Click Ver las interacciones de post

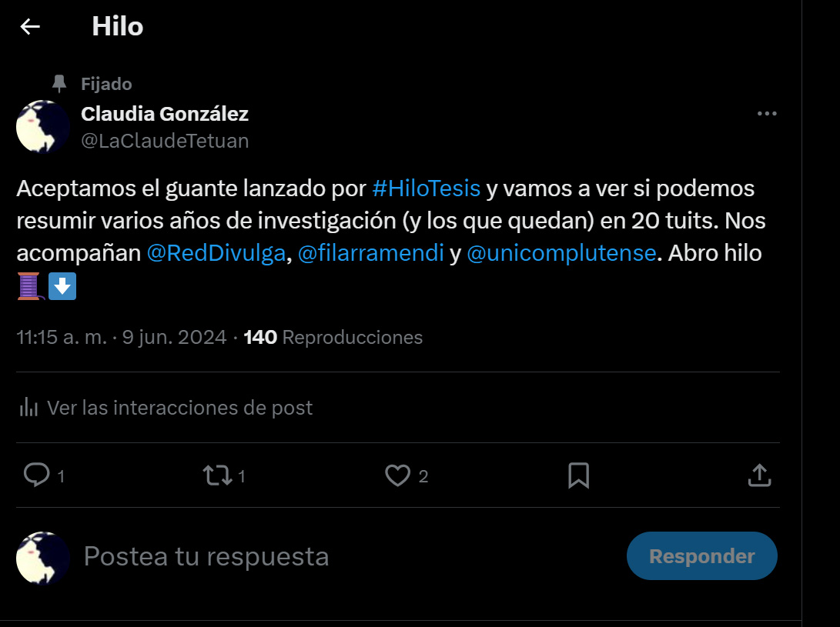pyautogui.click(x=179, y=407)
